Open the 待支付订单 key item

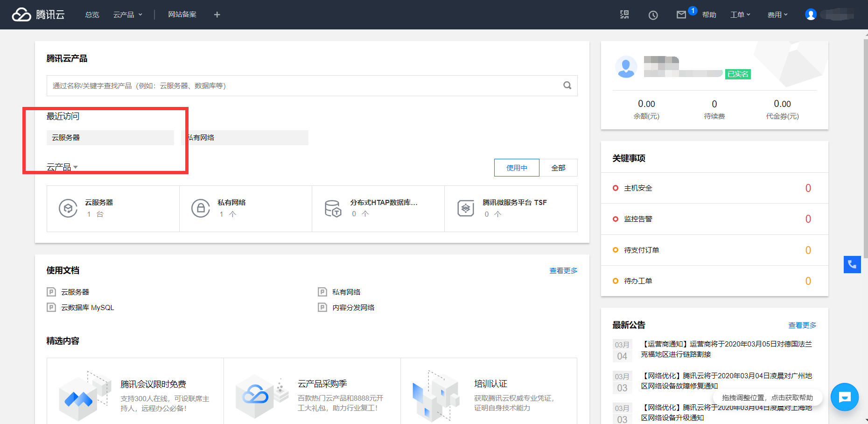click(x=714, y=250)
